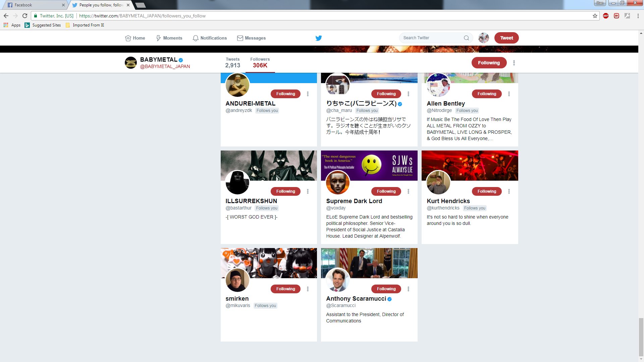Click the search magnifier icon
Screen dimensions: 644x362
point(466,38)
